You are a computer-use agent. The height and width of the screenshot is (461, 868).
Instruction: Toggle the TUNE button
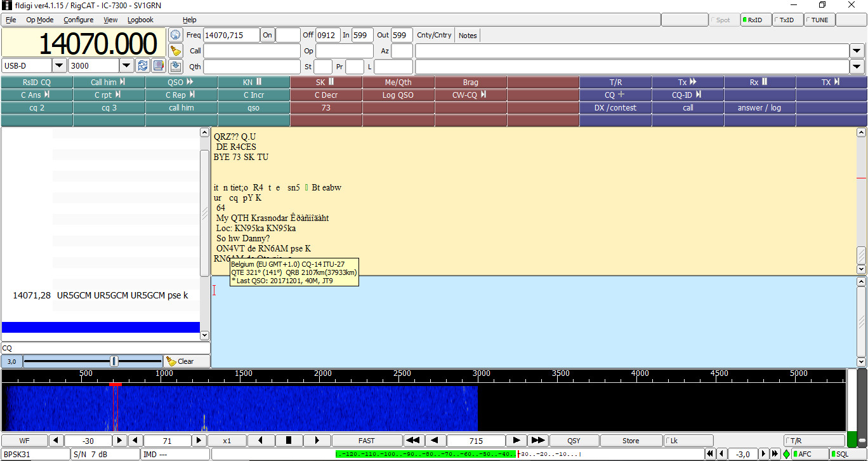820,20
